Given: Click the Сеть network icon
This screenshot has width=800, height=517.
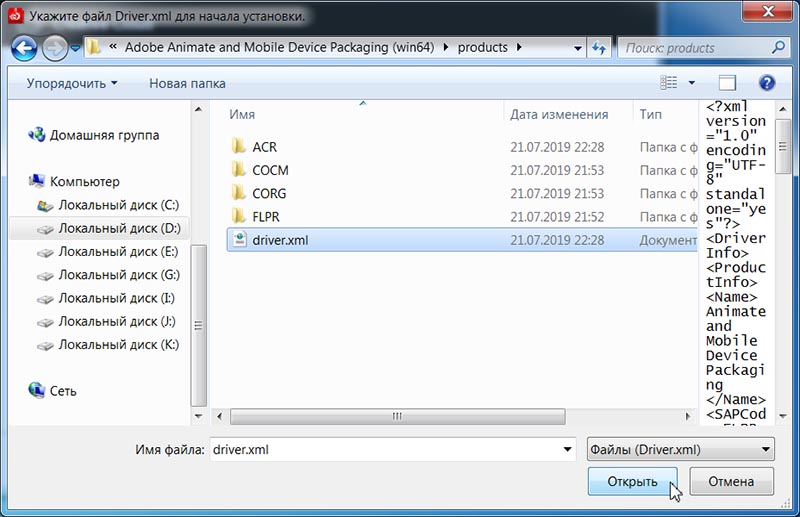Looking at the screenshot, I should tap(37, 390).
